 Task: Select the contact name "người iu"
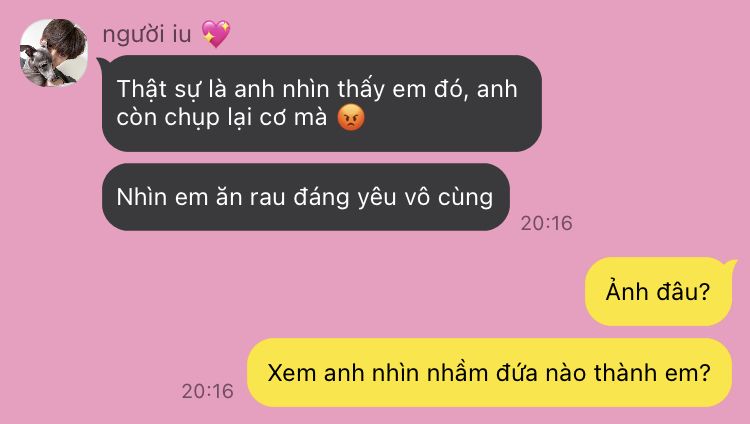click(x=147, y=34)
